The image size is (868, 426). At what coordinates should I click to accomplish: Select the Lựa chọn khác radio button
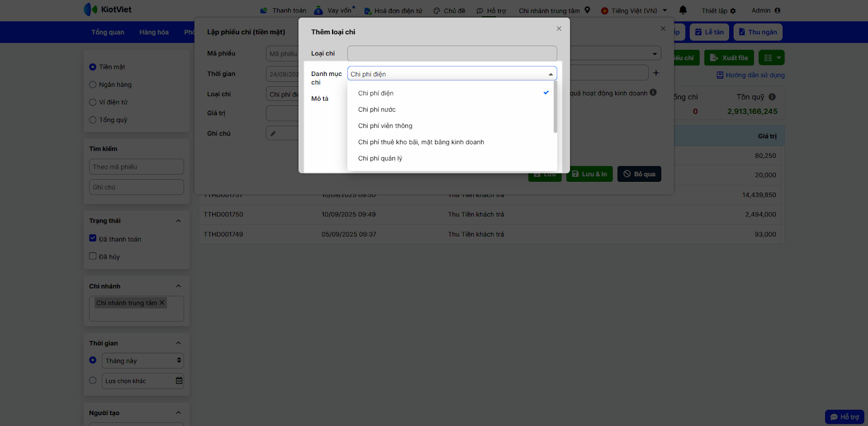(x=93, y=380)
